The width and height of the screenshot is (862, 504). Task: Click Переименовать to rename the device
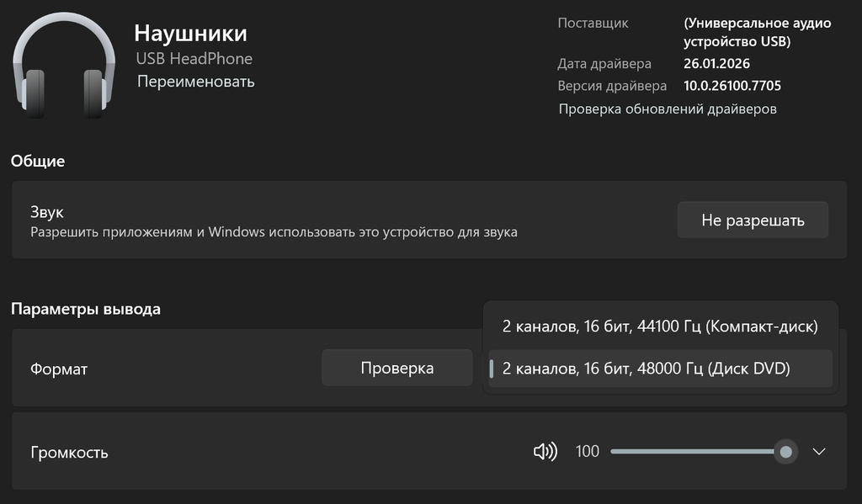click(x=195, y=82)
